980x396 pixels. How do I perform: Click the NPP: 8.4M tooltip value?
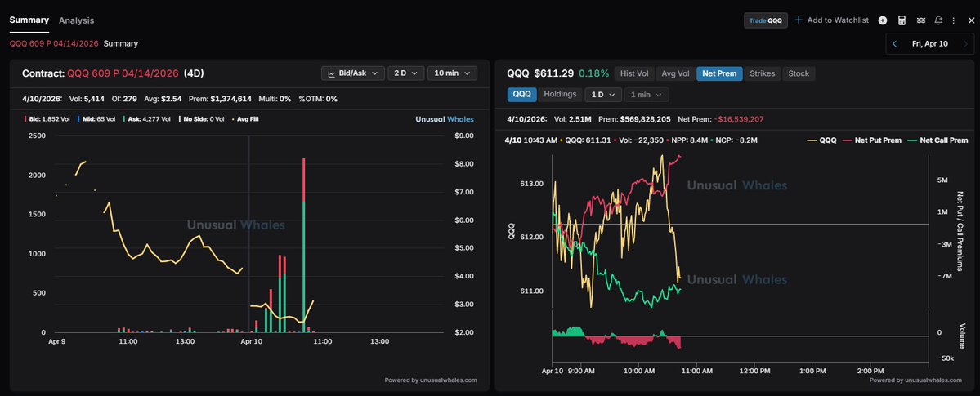pos(688,140)
